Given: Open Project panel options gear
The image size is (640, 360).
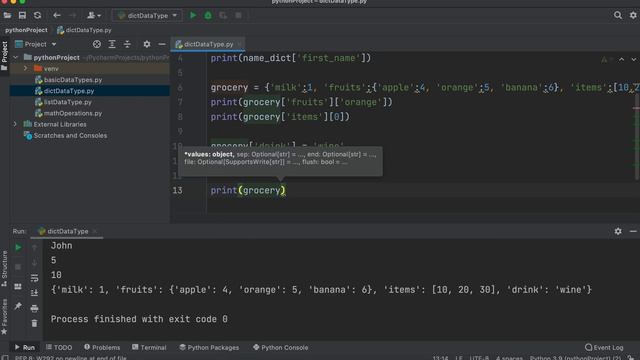Looking at the screenshot, I should point(147,44).
